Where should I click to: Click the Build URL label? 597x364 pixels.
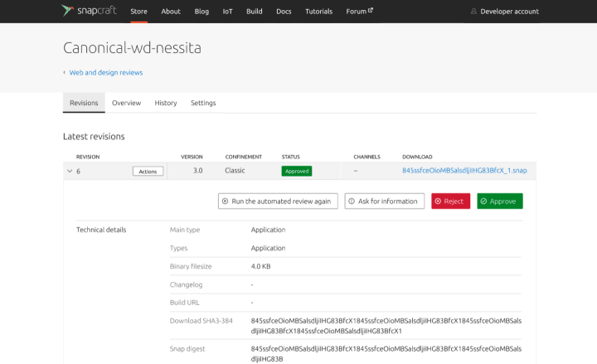click(x=185, y=303)
